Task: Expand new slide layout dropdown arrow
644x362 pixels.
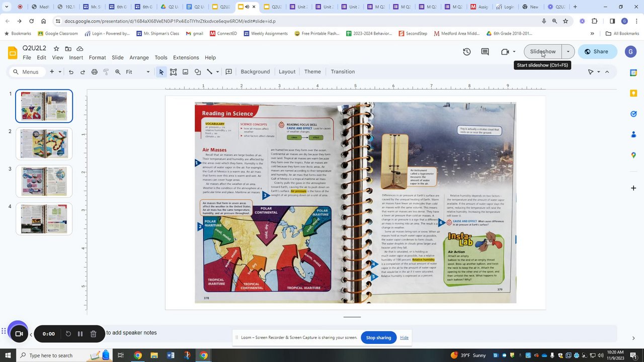Action: click(60, 72)
